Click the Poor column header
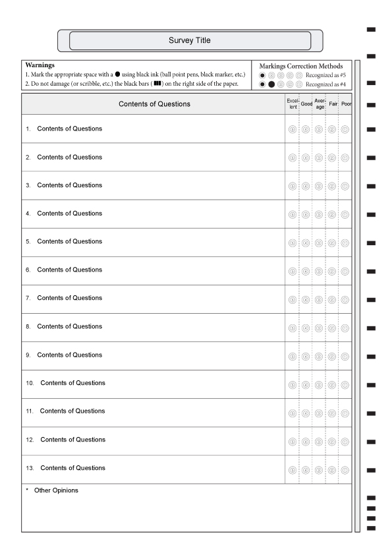The width and height of the screenshot is (392, 555). click(346, 103)
